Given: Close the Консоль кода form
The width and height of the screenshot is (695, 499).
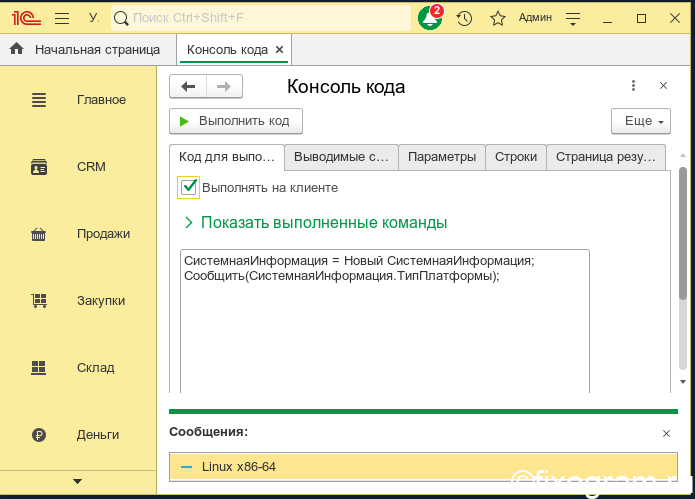Looking at the screenshot, I should [663, 86].
